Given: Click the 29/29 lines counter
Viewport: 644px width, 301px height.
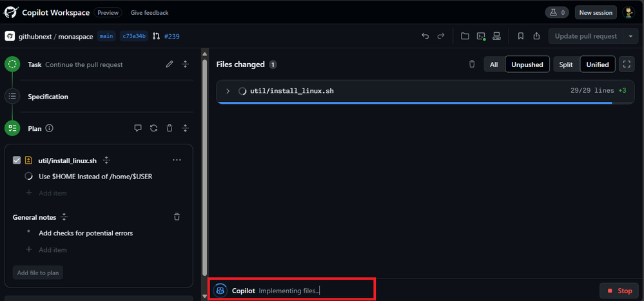Looking at the screenshot, I should (x=592, y=91).
